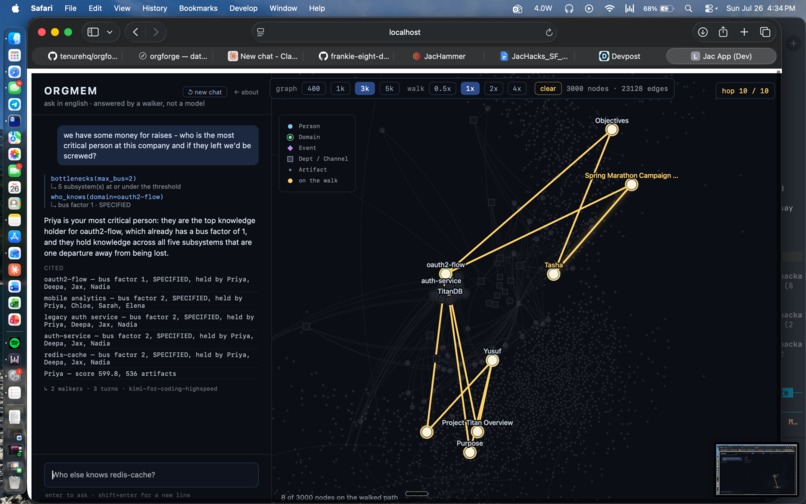Image resolution: width=806 pixels, height=504 pixels.
Task: Select the oauth2-flow node circle
Action: pos(445,274)
